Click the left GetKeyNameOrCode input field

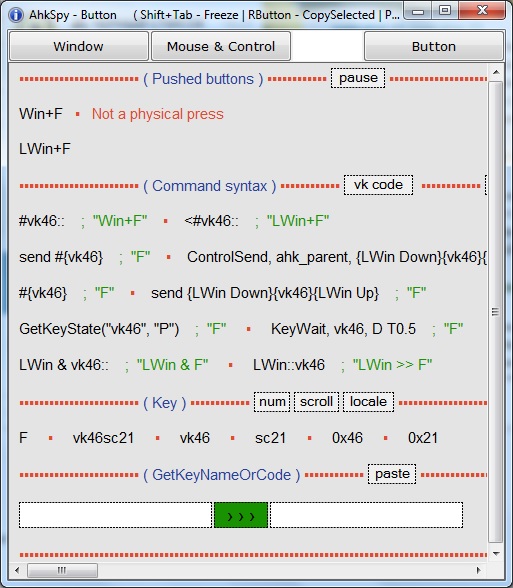coord(116,515)
